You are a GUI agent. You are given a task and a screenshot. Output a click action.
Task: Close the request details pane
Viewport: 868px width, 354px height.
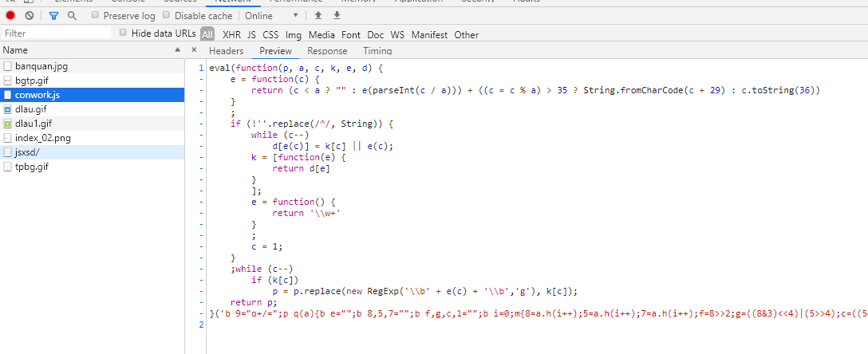coord(194,49)
